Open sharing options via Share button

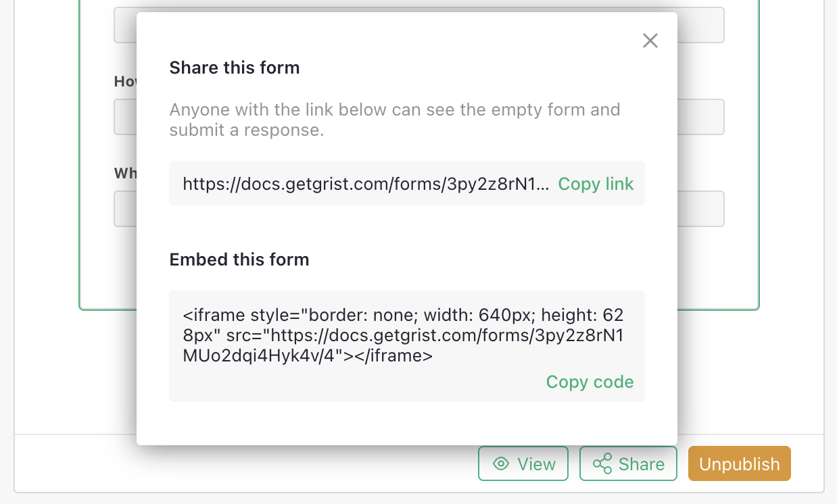pyautogui.click(x=627, y=463)
